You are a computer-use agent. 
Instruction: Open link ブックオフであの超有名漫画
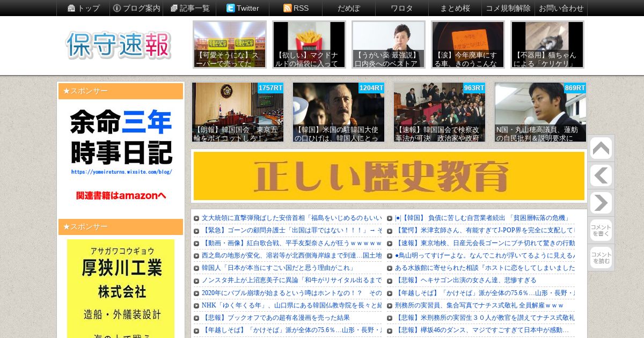click(276, 318)
